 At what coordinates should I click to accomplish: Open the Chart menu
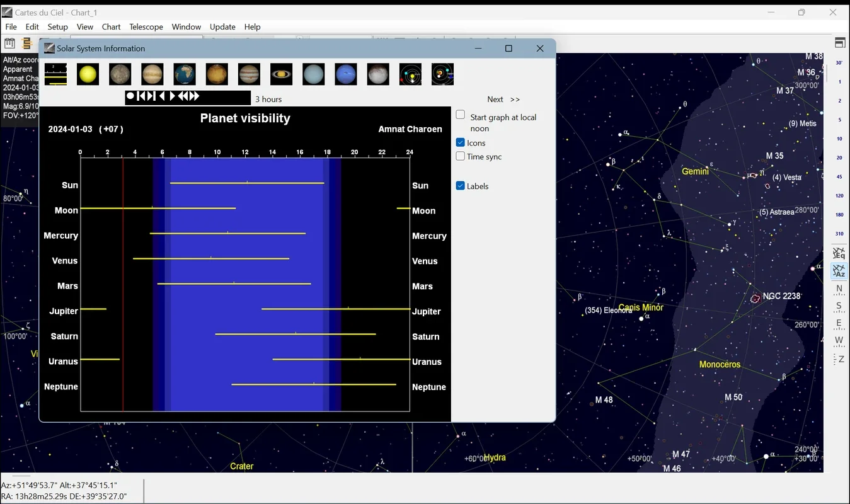tap(112, 26)
